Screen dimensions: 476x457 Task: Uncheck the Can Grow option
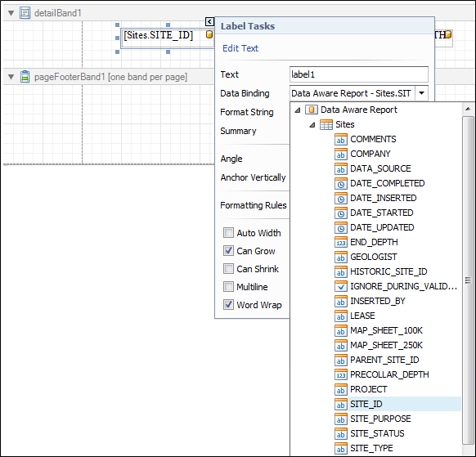point(228,251)
